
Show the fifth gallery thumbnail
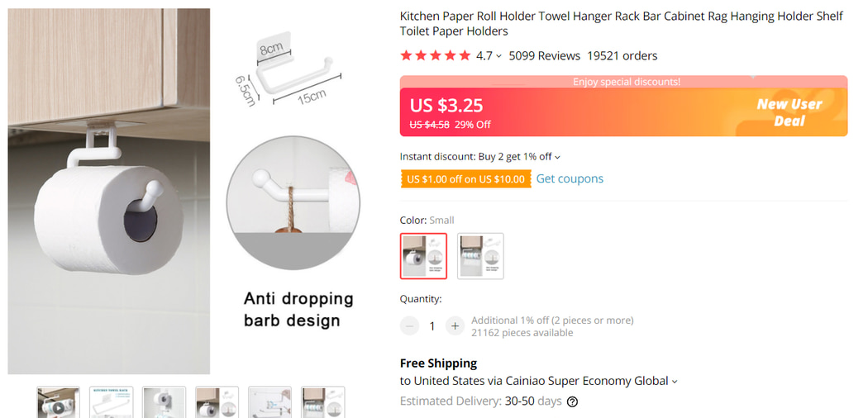click(269, 403)
